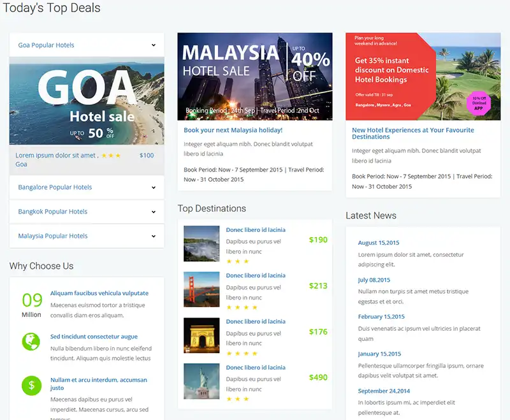The height and width of the screenshot is (420, 510).
Task: Click the star rating of the $490 destination
Action: point(237,399)
